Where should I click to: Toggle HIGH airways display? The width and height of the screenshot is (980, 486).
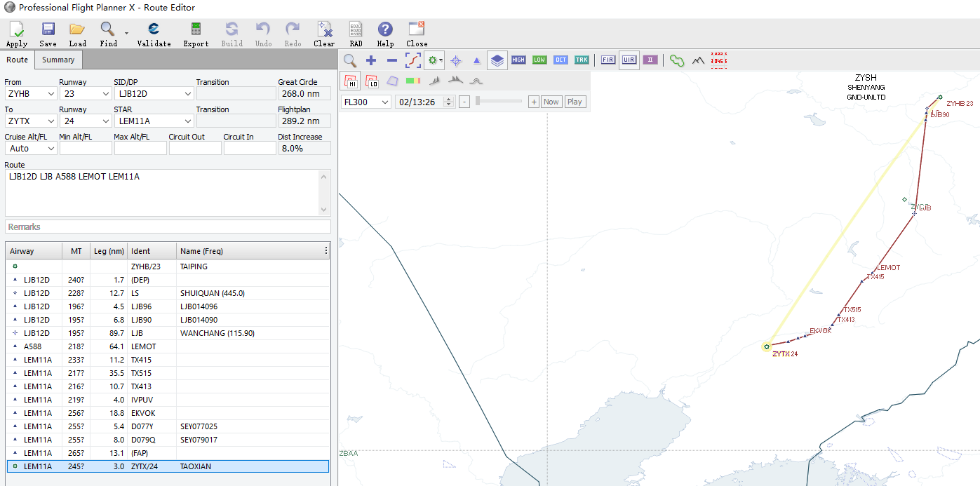[518, 60]
